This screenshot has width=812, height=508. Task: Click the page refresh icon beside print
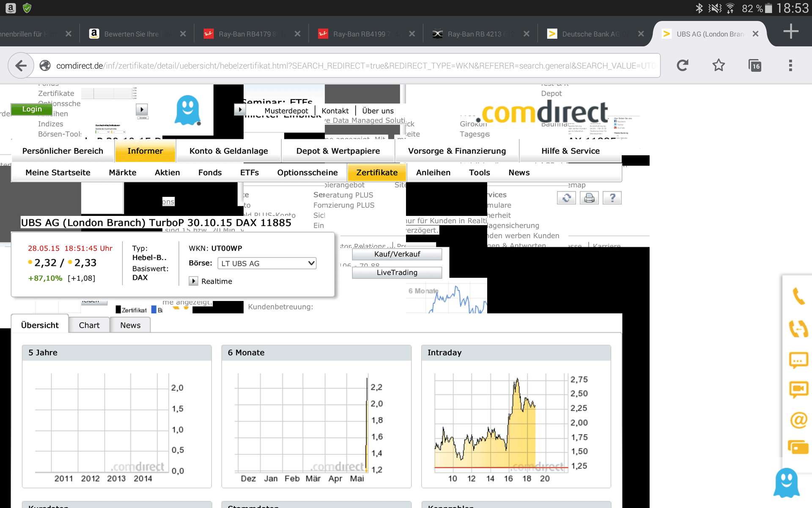tap(566, 198)
